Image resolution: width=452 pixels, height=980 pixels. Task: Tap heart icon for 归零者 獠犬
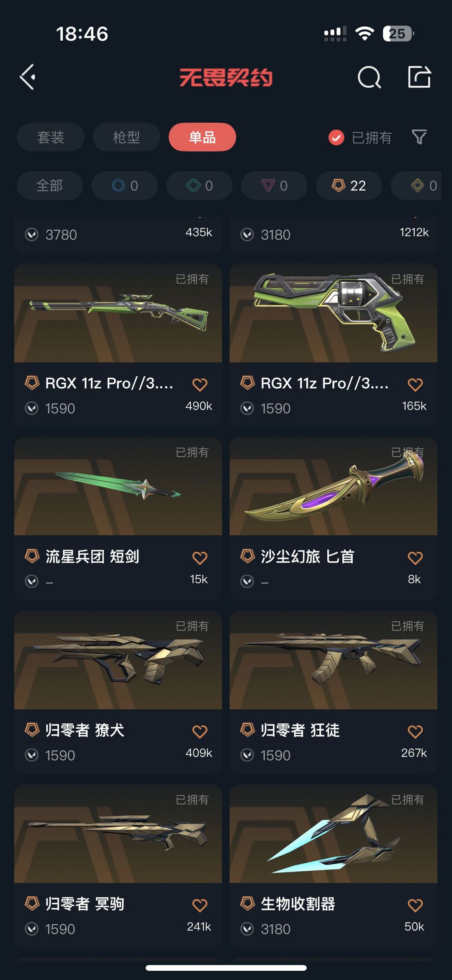pos(200,731)
